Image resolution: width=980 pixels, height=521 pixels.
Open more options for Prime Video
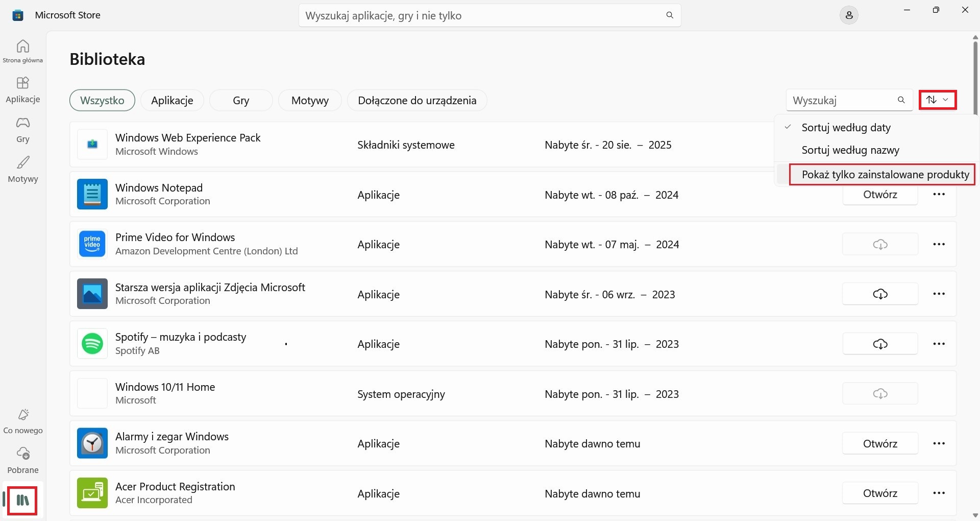click(939, 244)
